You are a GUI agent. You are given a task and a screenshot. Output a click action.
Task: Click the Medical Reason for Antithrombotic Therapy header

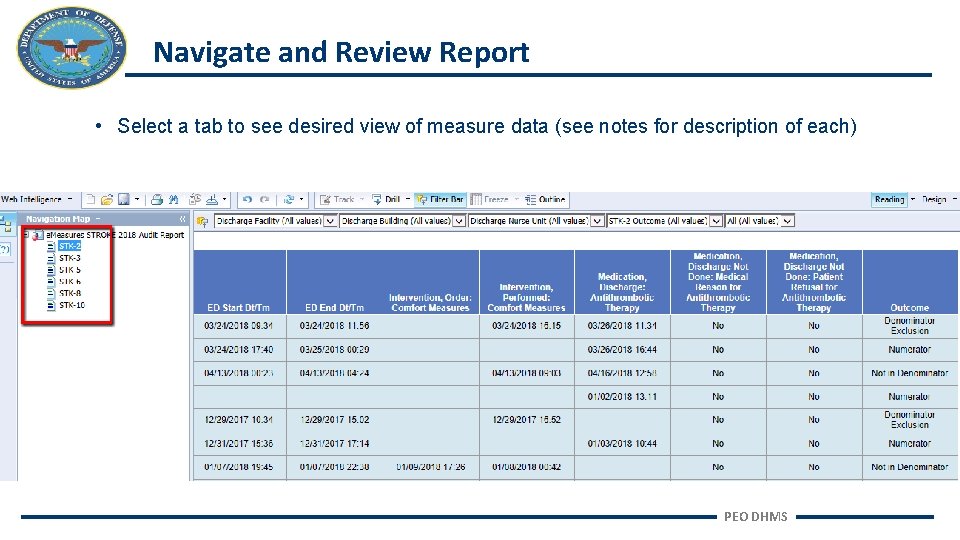[x=718, y=282]
